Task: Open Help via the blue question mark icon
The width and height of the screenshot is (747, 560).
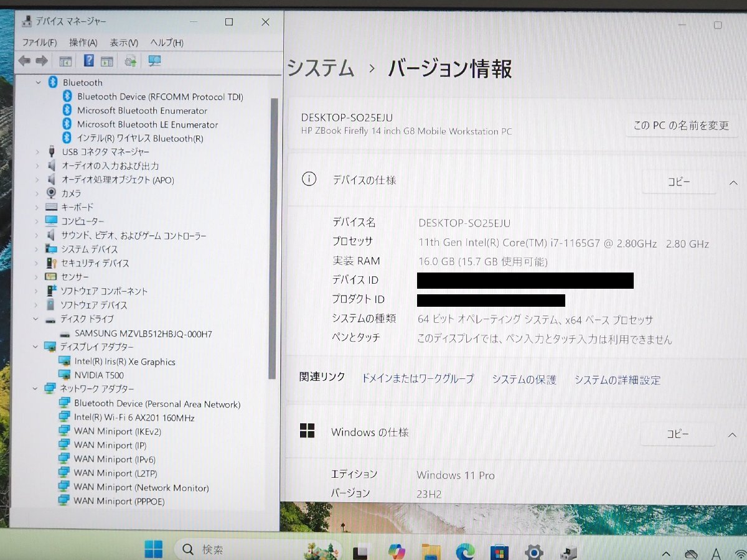Action: 89,60
